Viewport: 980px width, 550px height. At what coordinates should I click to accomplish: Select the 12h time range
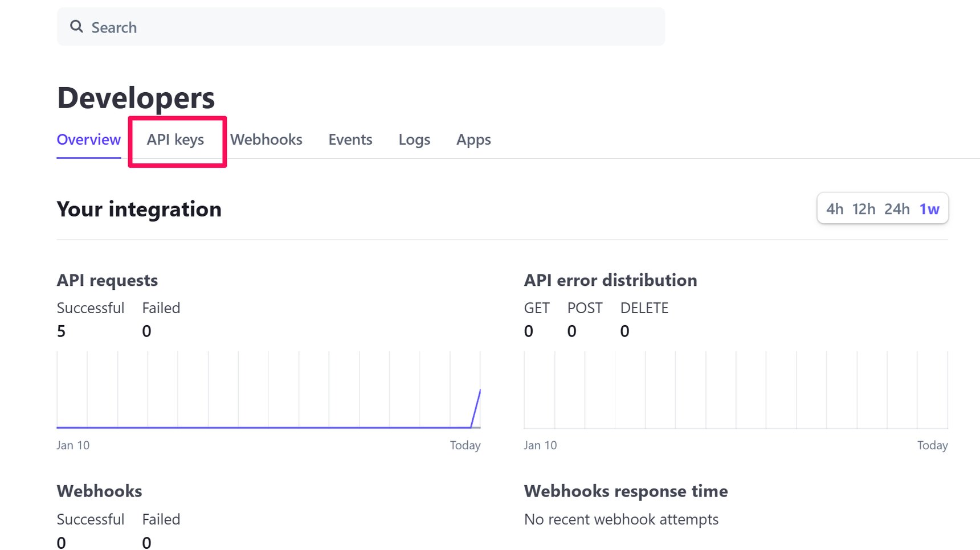[x=864, y=209]
